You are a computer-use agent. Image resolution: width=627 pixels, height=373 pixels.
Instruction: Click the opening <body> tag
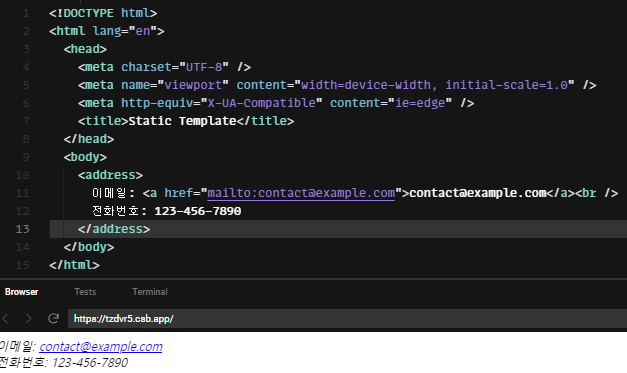pos(85,157)
